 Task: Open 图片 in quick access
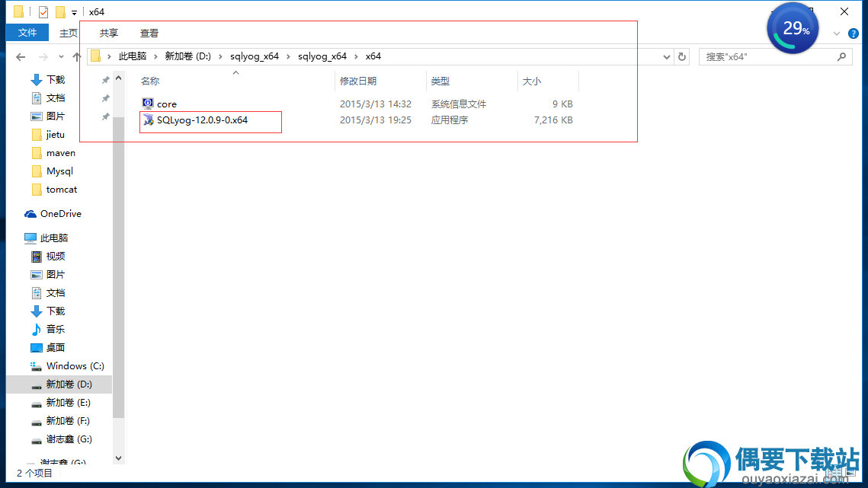(x=56, y=116)
